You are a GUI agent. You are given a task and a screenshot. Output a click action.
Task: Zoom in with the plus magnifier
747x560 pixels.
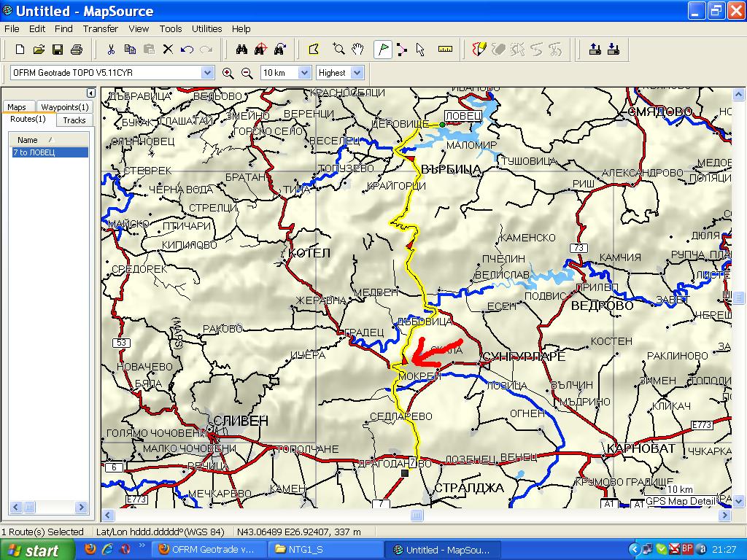228,73
